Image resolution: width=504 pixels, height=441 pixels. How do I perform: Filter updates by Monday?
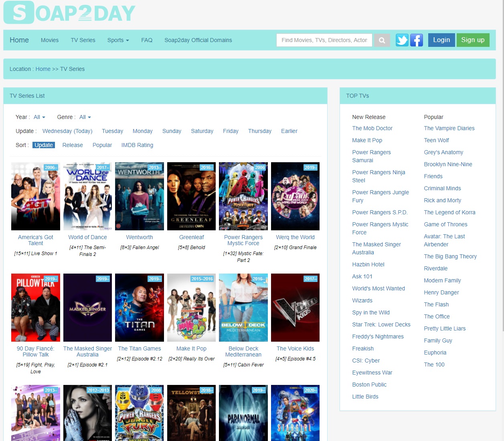(x=143, y=131)
